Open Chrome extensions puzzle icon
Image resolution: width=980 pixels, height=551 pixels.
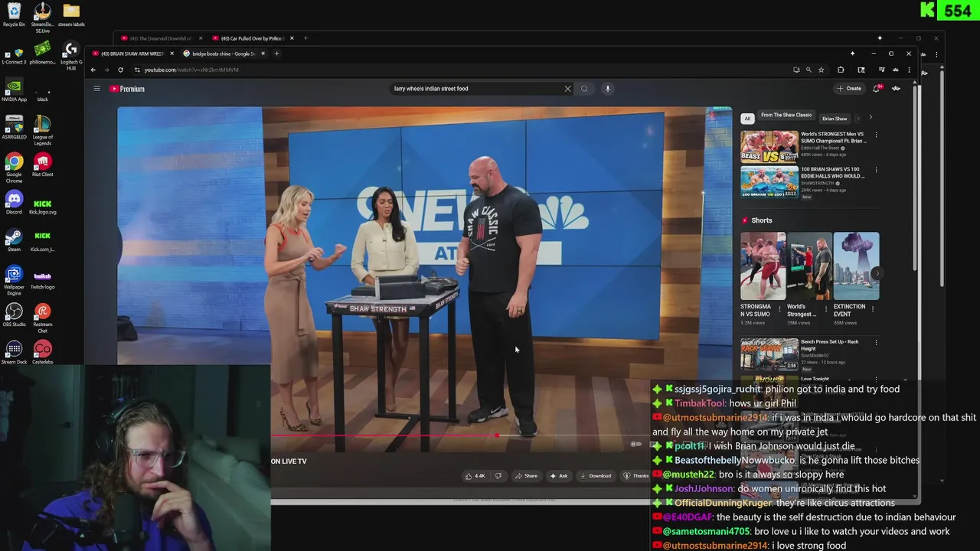pyautogui.click(x=841, y=70)
